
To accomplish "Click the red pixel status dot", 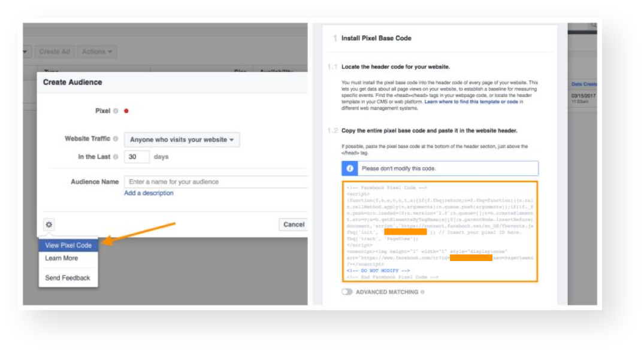I will 126,111.
